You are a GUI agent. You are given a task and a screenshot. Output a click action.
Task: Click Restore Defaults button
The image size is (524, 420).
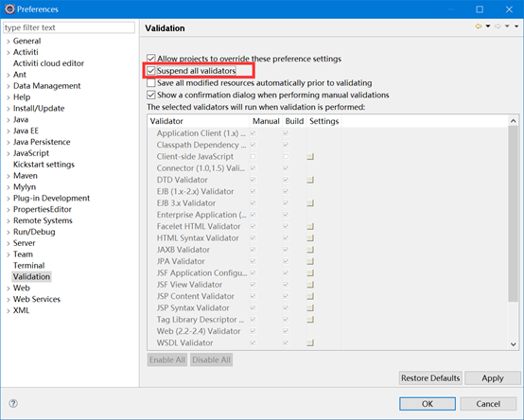(430, 377)
